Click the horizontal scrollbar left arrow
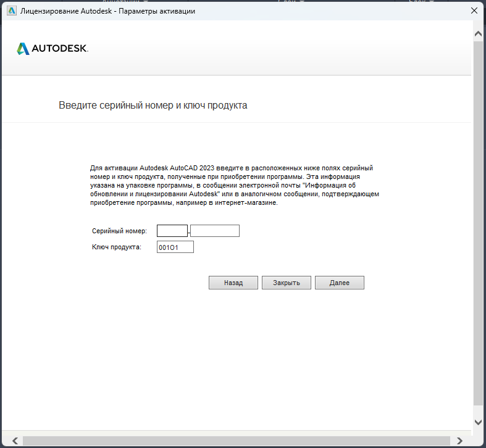The image size is (486, 448). pyautogui.click(x=15, y=441)
